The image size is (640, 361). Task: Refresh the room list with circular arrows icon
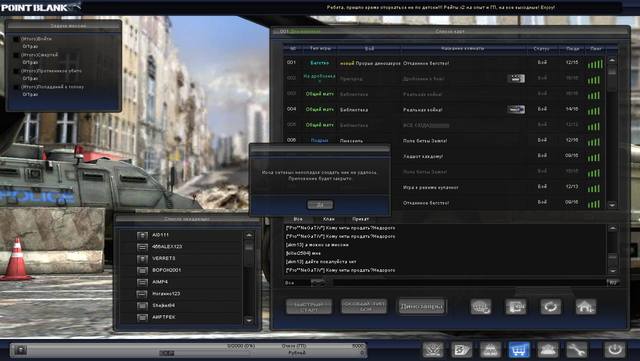[551, 307]
